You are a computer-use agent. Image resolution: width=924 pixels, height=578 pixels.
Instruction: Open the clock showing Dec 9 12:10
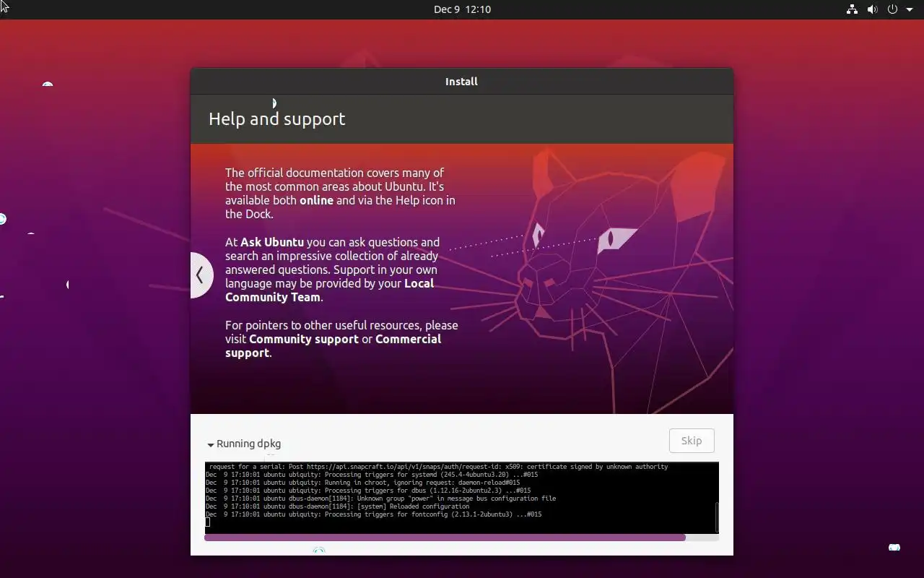pyautogui.click(x=462, y=9)
